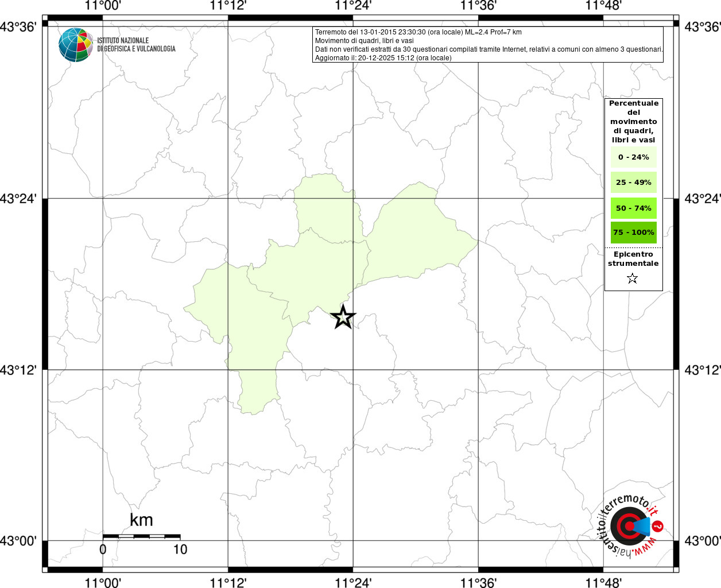Click the bottom axis label 11°48'
This screenshot has height=588, width=721.
603,583
